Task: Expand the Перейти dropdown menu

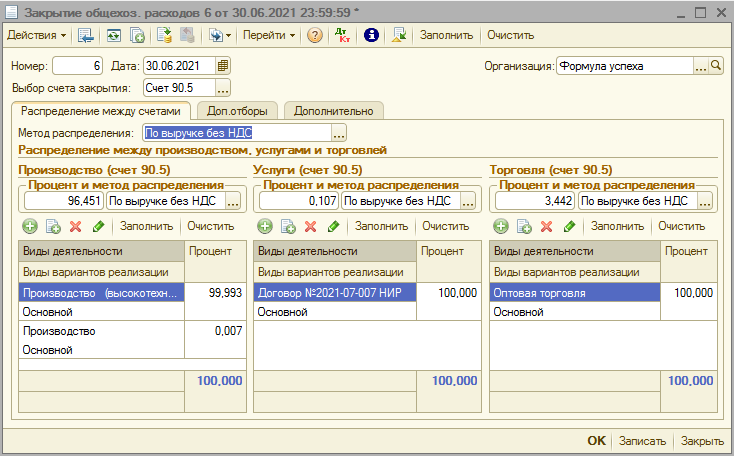Action: tap(269, 35)
